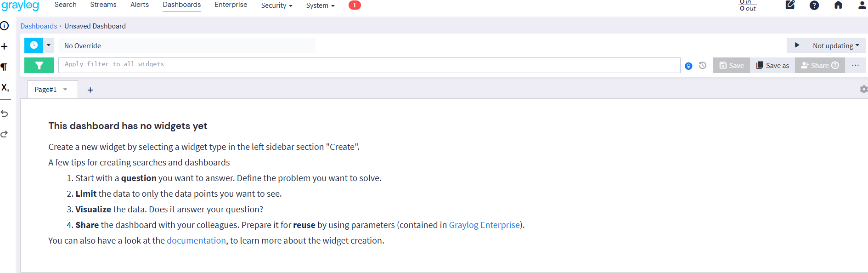The image size is (868, 273).
Task: Open the query history clock icon
Action: pyautogui.click(x=703, y=66)
